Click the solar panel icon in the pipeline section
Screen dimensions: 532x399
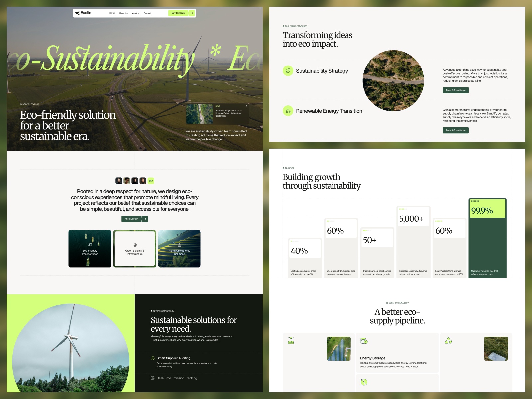click(291, 341)
